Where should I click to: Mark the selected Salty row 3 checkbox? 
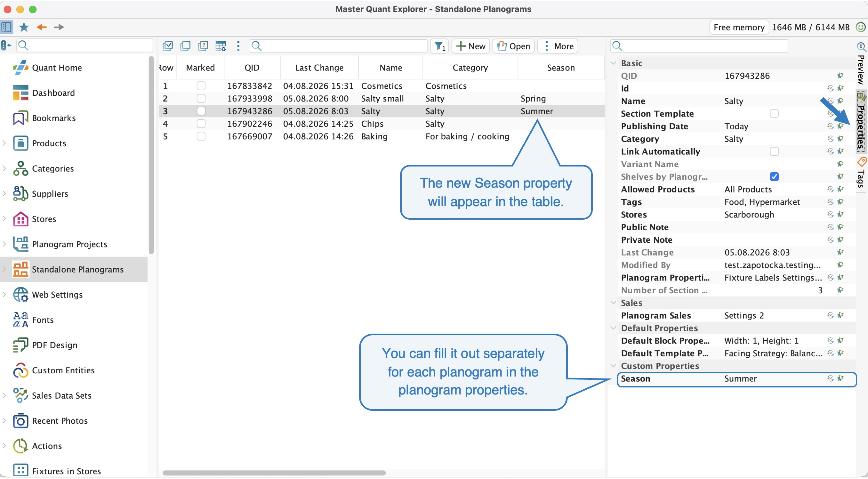click(x=201, y=111)
